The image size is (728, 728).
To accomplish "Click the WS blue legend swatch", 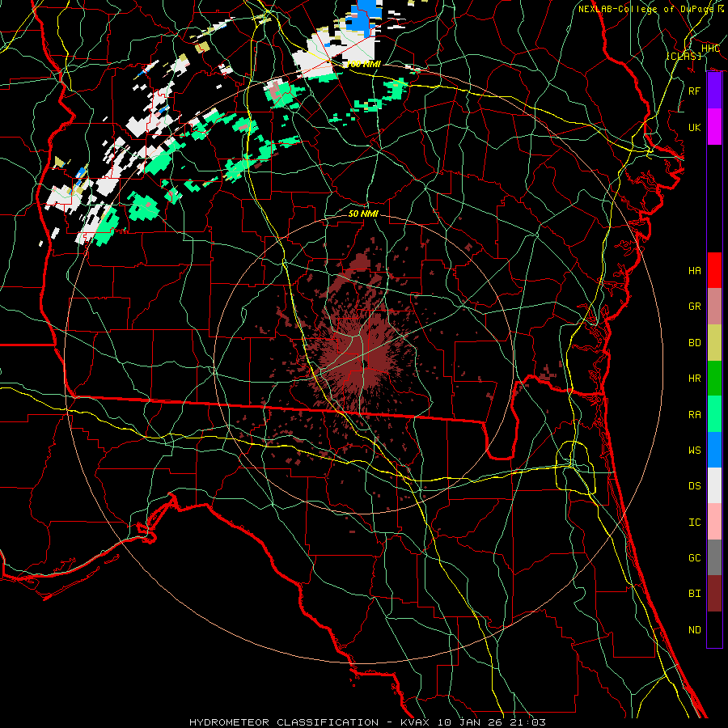I will pyautogui.click(x=714, y=450).
